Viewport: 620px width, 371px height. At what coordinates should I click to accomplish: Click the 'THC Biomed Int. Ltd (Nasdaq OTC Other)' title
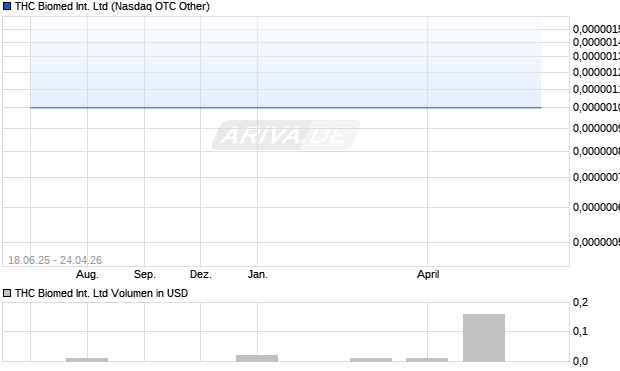[x=112, y=6]
